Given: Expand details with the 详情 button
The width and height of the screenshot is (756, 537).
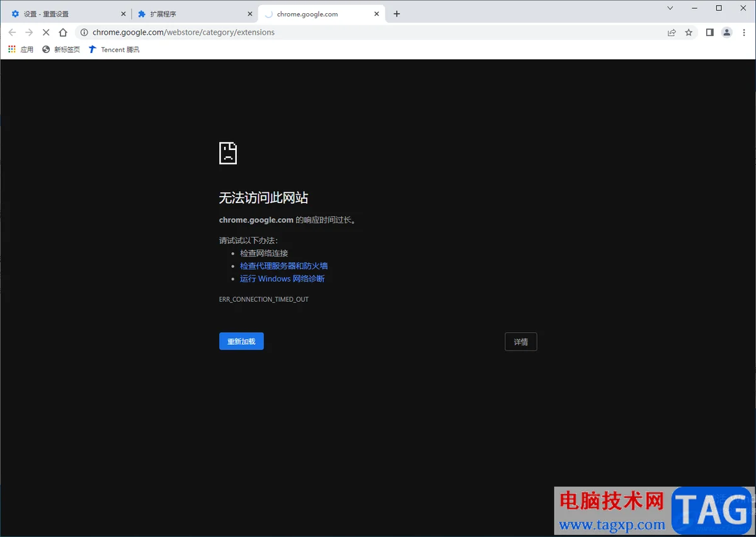Looking at the screenshot, I should coord(520,342).
